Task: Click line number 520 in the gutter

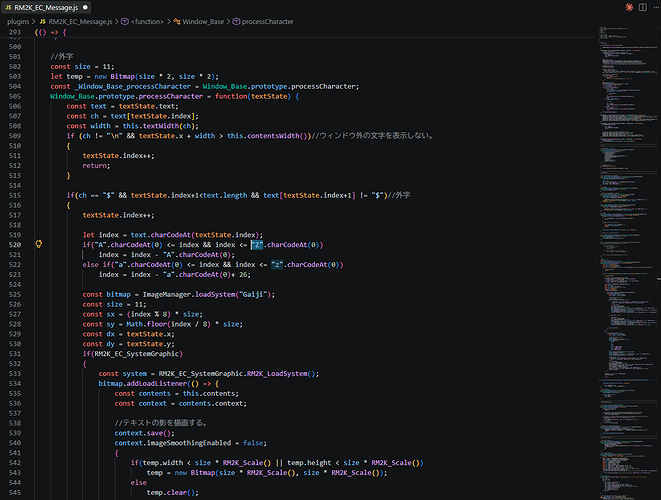Action: 15,245
